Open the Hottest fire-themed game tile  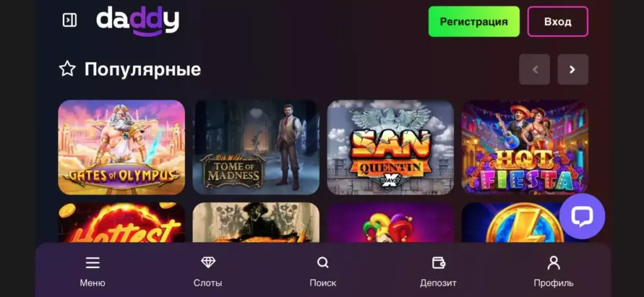tap(121, 222)
